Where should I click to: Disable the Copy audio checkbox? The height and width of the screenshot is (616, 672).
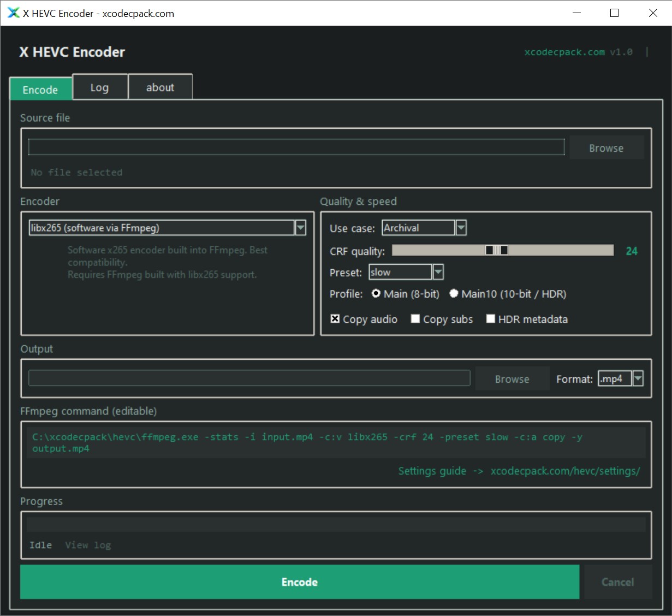point(335,318)
